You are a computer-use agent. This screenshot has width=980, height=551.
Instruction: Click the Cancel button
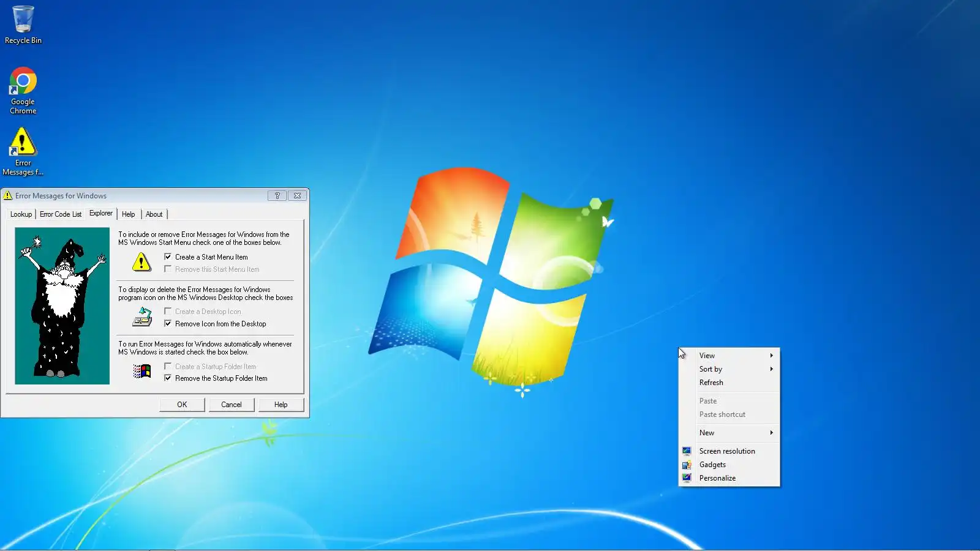tap(232, 405)
